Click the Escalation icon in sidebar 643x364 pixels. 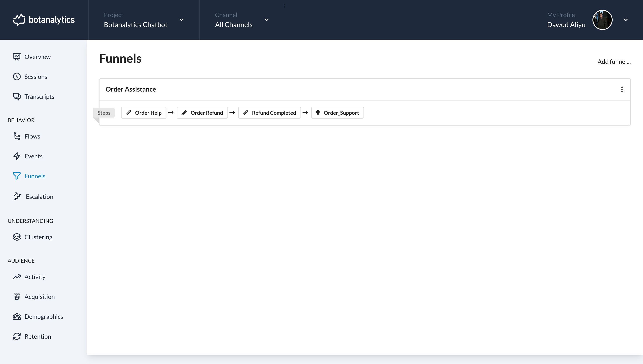17,196
